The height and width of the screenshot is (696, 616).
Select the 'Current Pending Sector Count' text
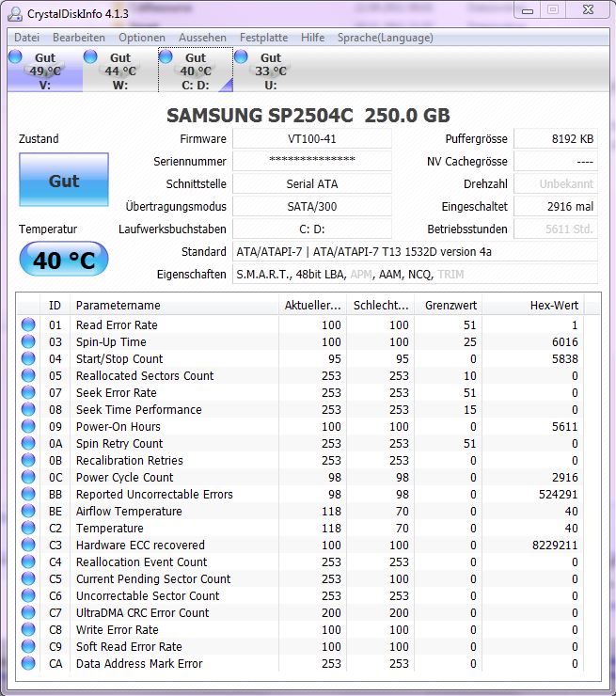[153, 578]
